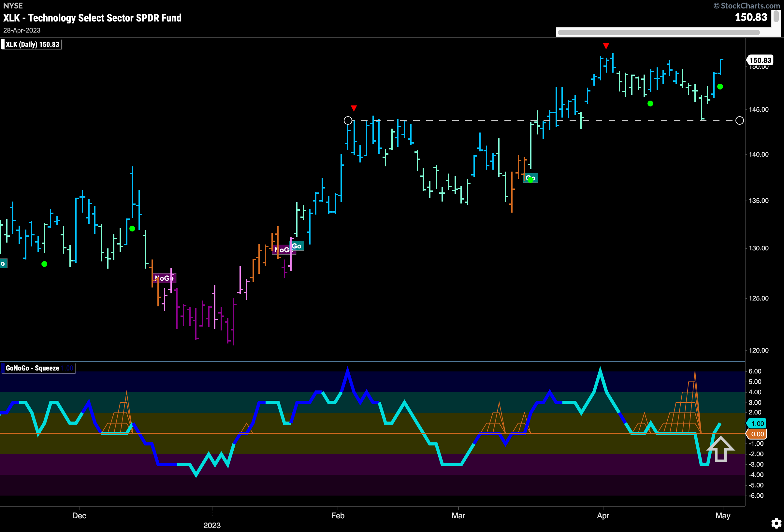Click the 6.00 oscillator axis label
The width and height of the screenshot is (784, 532).
[x=755, y=371]
